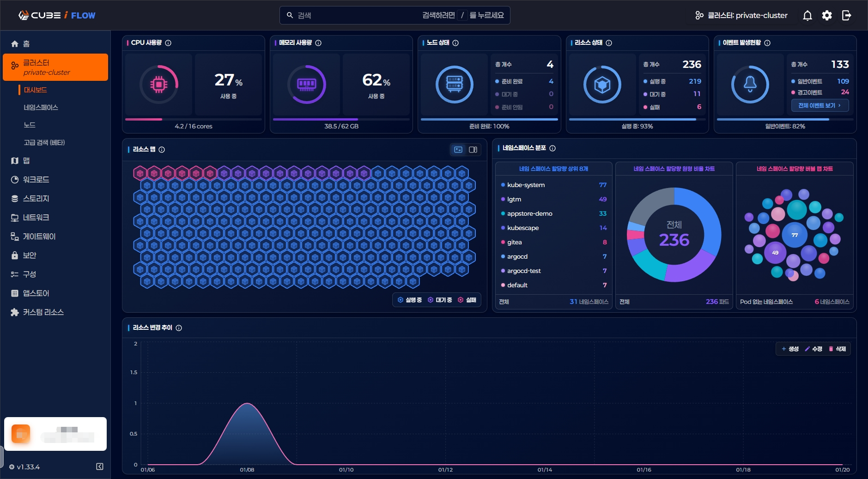Toggle 수정 series in trend chart legend
Viewport: 868px width, 479px height.
(x=813, y=349)
